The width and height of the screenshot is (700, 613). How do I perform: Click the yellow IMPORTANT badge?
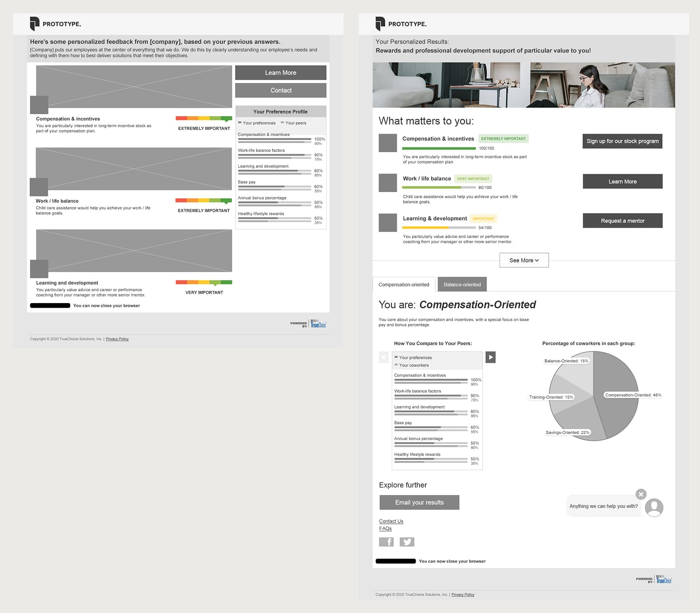point(483,219)
